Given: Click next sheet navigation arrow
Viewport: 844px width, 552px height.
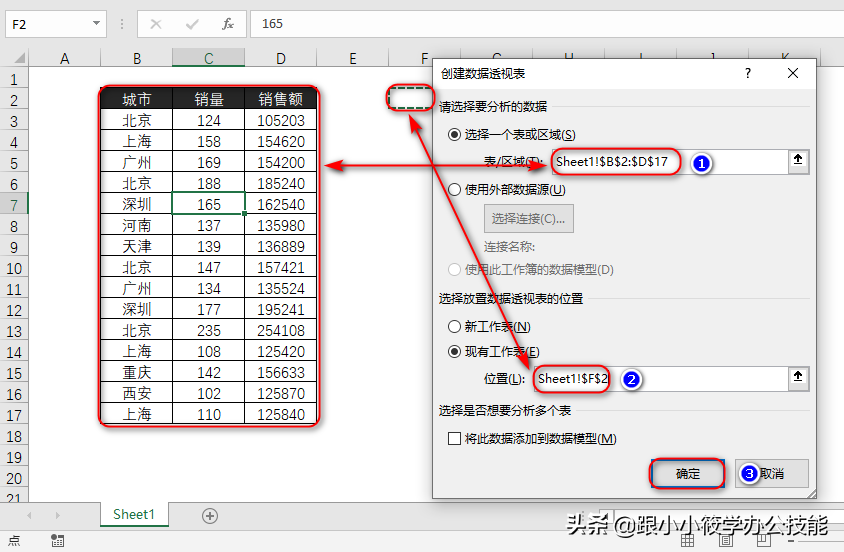Looking at the screenshot, I should coord(58,515).
